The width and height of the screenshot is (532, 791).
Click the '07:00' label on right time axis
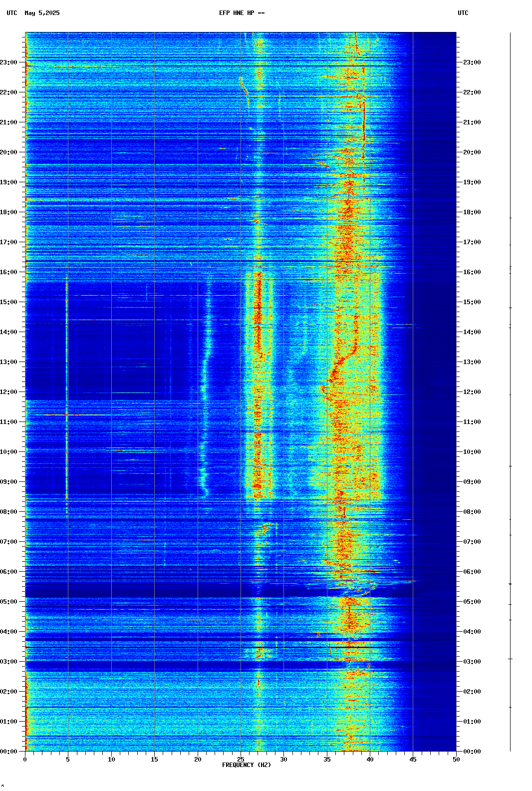[x=472, y=542]
